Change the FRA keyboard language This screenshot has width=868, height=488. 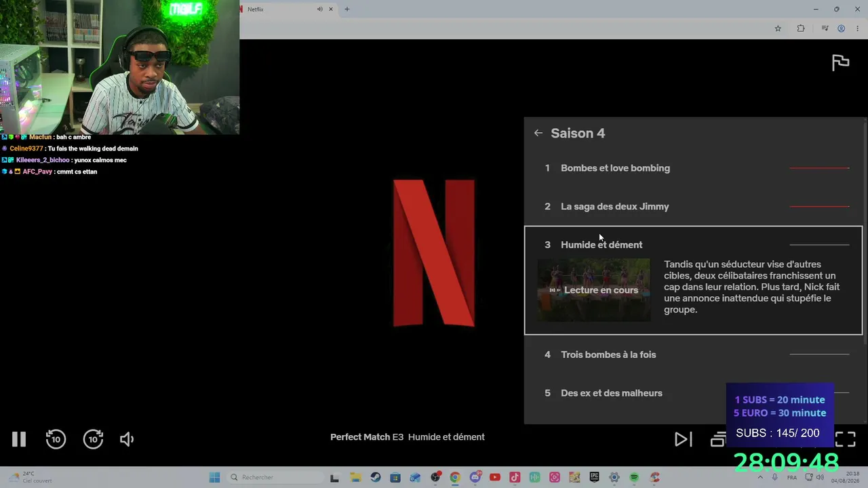(x=792, y=478)
